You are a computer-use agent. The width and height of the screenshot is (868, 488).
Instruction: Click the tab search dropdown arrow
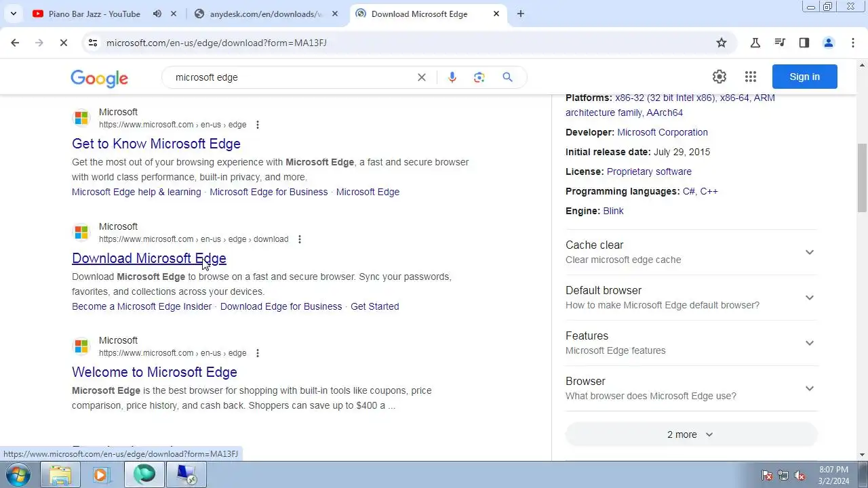(x=13, y=14)
